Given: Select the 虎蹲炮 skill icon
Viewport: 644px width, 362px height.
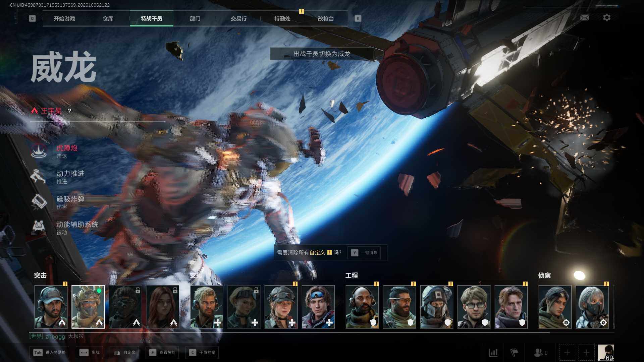Looking at the screenshot, I should click(x=39, y=151).
